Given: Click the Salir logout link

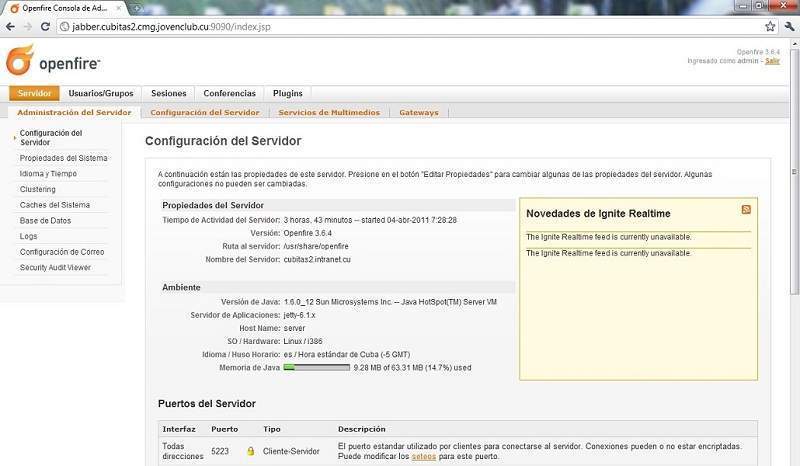Looking at the screenshot, I should (x=772, y=61).
